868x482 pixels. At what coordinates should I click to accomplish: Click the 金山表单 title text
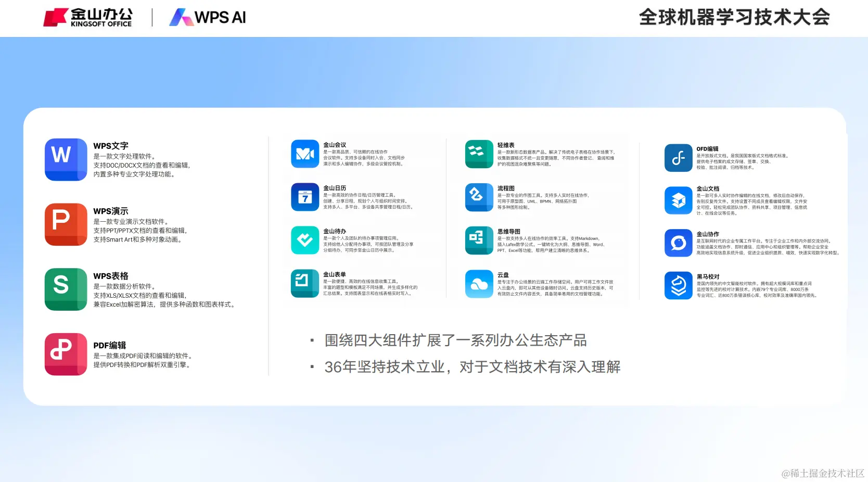click(x=335, y=274)
